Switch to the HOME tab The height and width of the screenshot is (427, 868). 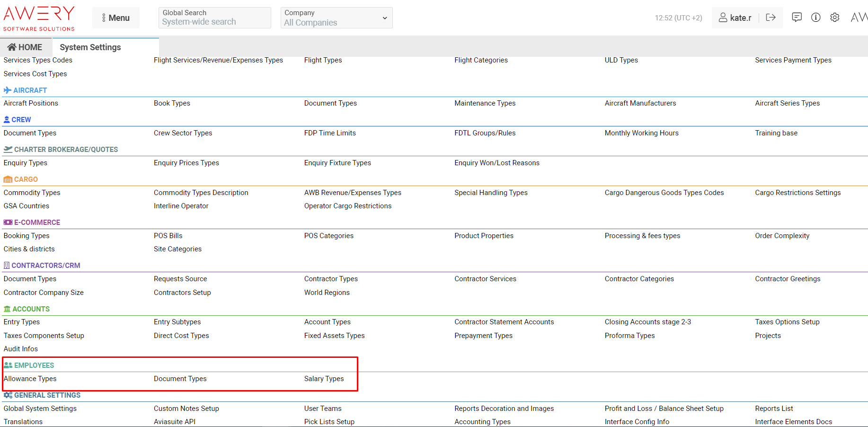tap(25, 47)
